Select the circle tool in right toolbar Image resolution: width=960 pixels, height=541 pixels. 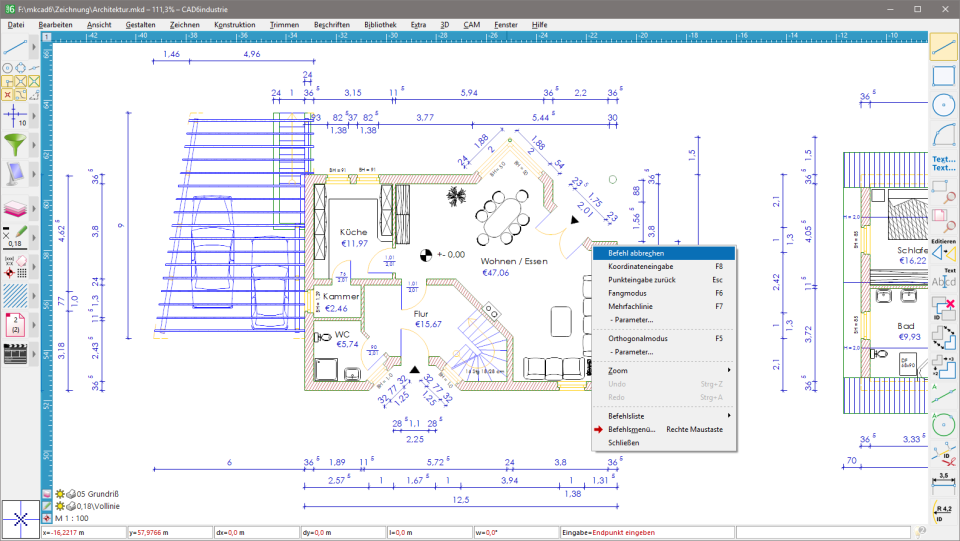click(943, 105)
